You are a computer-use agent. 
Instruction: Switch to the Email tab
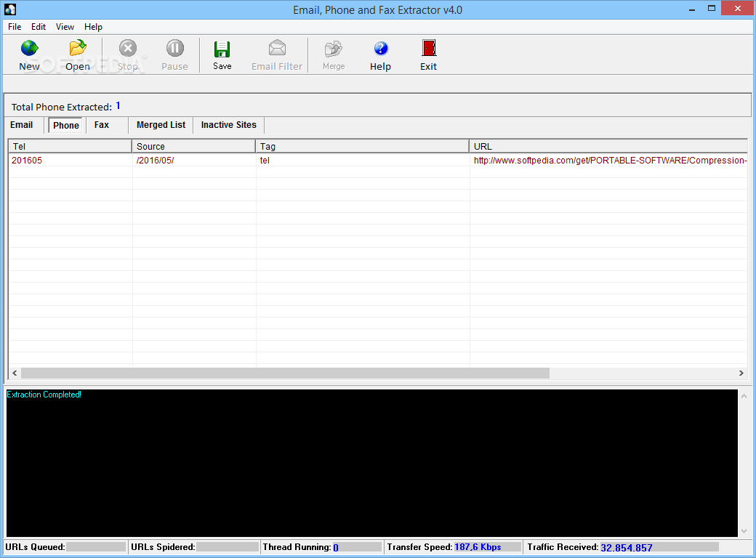(x=22, y=125)
